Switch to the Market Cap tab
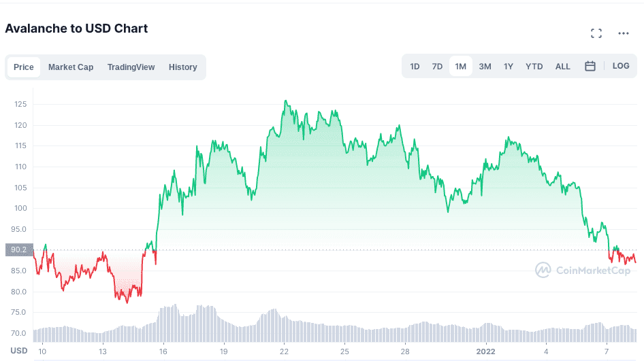The image size is (644, 361). click(71, 67)
